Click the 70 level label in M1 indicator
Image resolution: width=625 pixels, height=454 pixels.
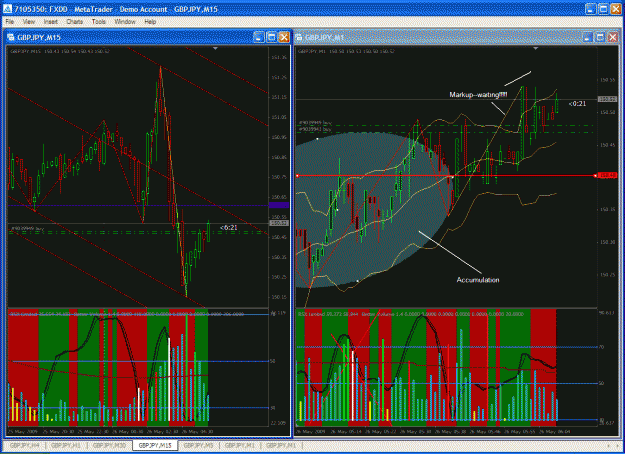tap(601, 347)
